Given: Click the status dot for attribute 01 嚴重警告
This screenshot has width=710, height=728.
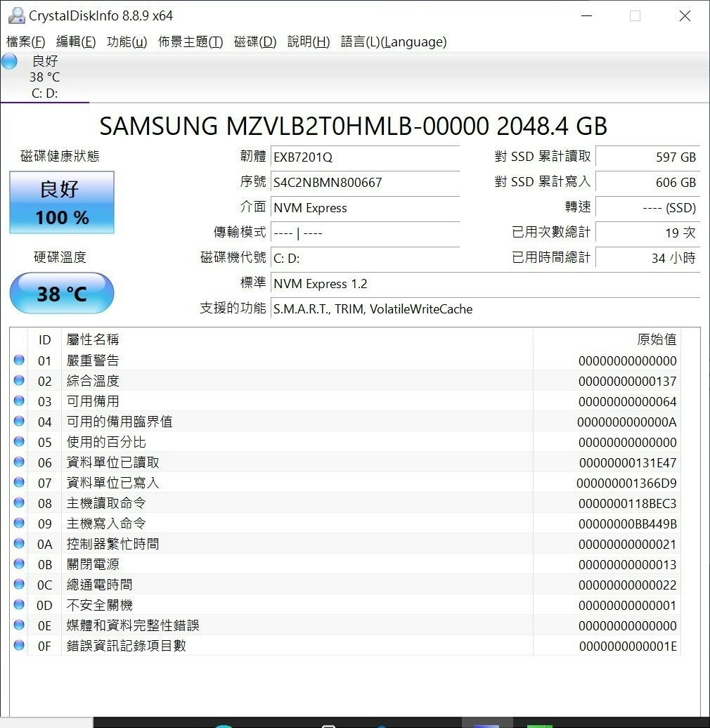Looking at the screenshot, I should tap(19, 360).
